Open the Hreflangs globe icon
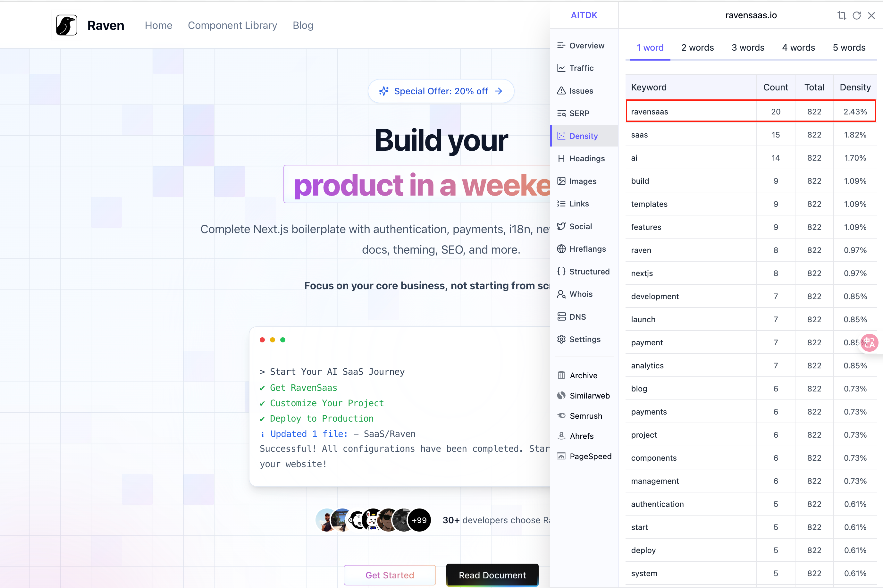 (x=561, y=248)
